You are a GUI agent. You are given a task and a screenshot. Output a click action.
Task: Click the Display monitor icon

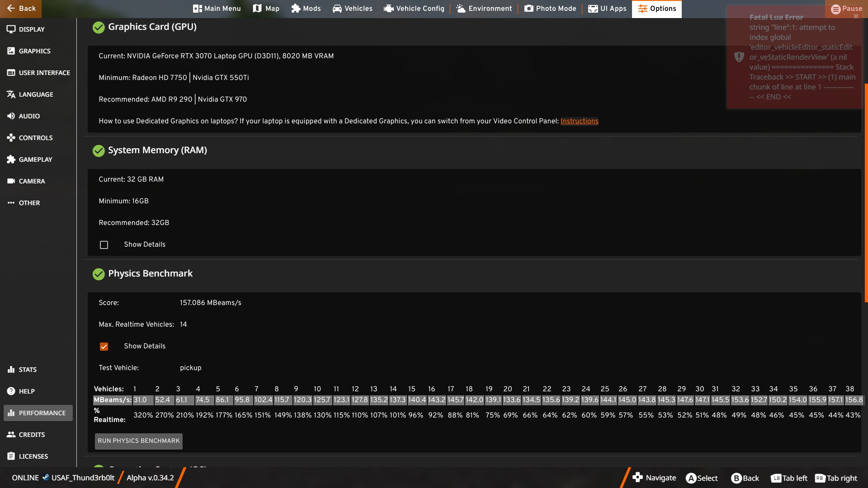coord(11,29)
